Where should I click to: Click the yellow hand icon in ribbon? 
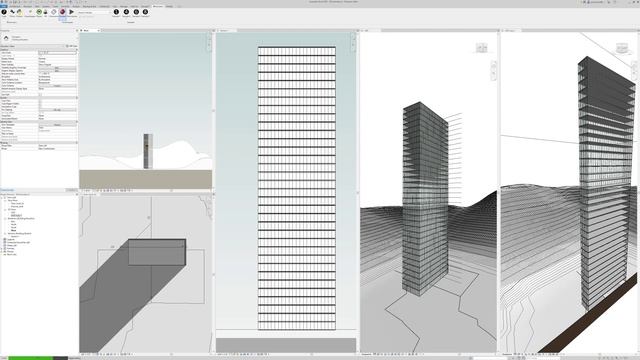(19, 12)
